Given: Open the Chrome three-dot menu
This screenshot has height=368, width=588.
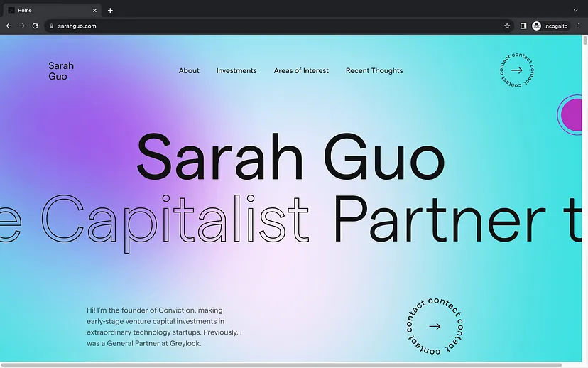Looking at the screenshot, I should (x=579, y=26).
